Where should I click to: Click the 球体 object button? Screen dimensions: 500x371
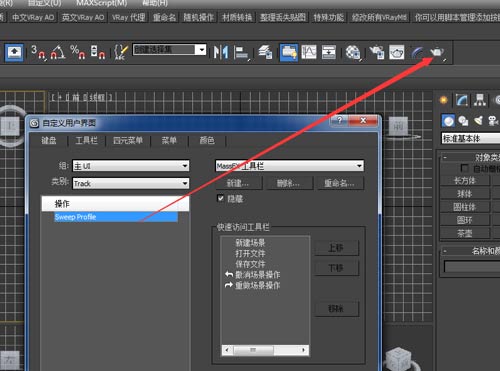465,194
